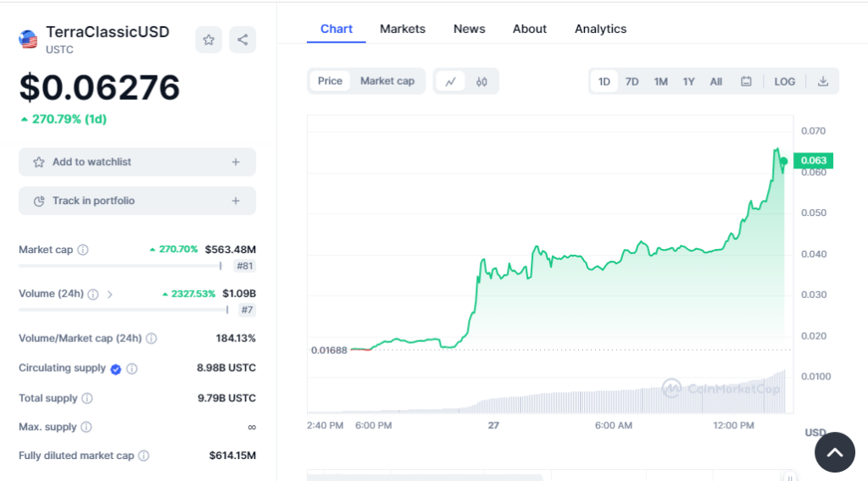Select the candlestick chart view icon
The width and height of the screenshot is (868, 481).
pos(481,81)
